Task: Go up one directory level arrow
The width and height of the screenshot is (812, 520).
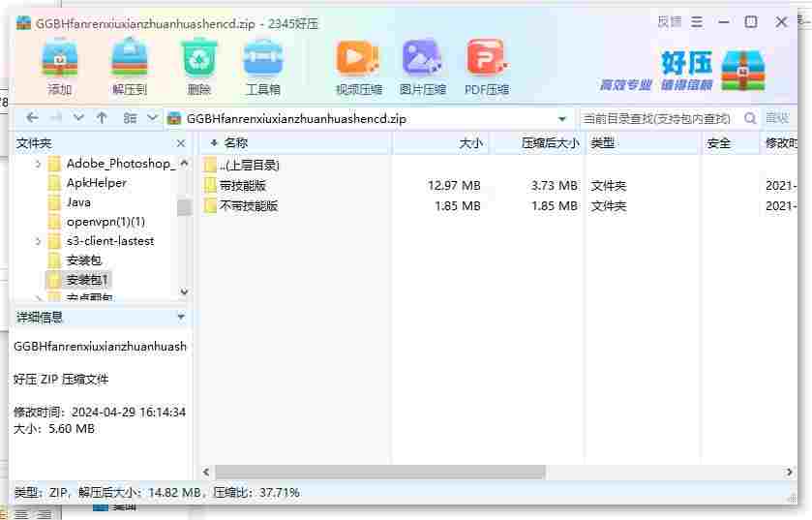Action: click(102, 118)
